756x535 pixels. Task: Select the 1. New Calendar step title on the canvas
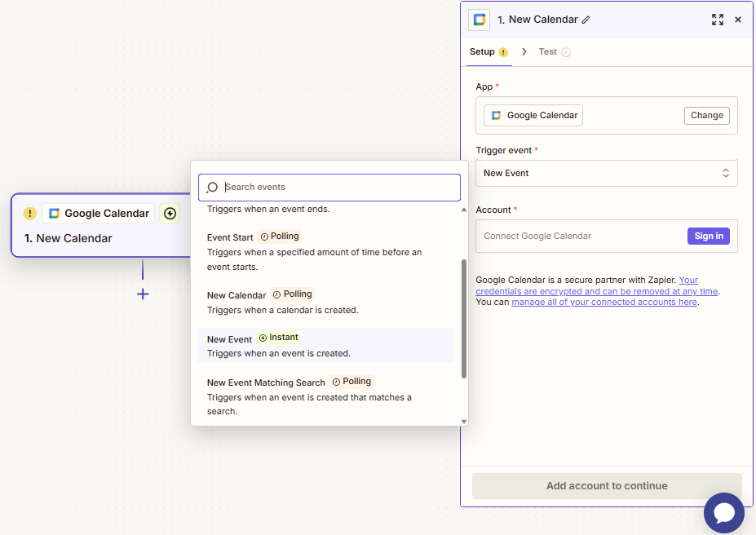[68, 238]
